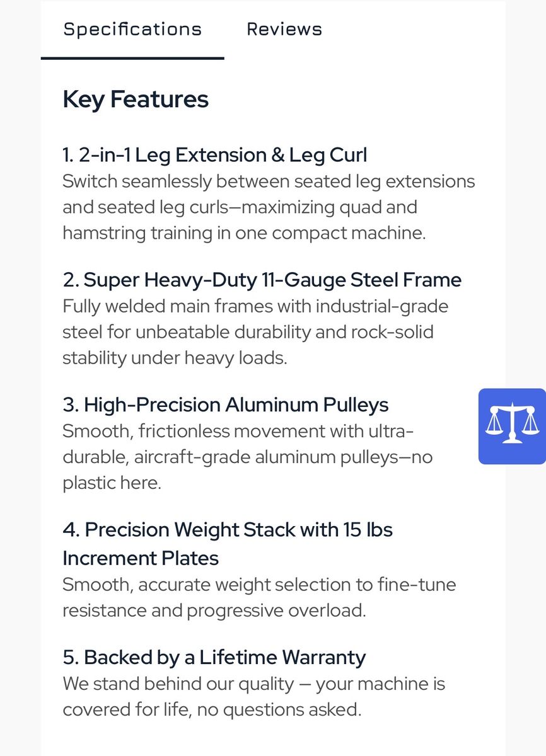Click the Key Features heading
The width and height of the screenshot is (546, 756).
136,100
